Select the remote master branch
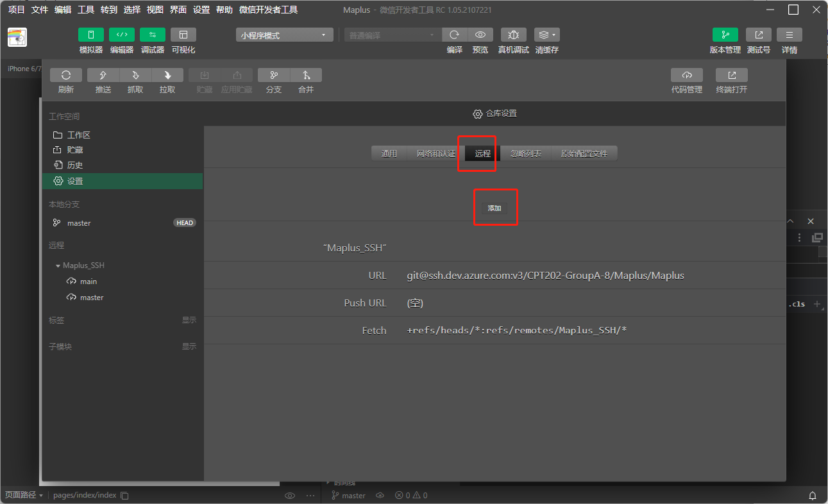Image resolution: width=828 pixels, height=504 pixels. 123,298
